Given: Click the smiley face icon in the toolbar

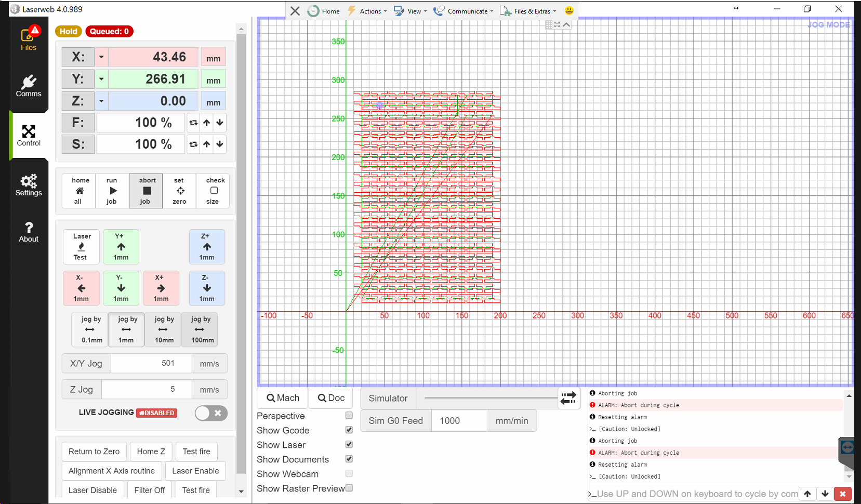Looking at the screenshot, I should pyautogui.click(x=569, y=10).
